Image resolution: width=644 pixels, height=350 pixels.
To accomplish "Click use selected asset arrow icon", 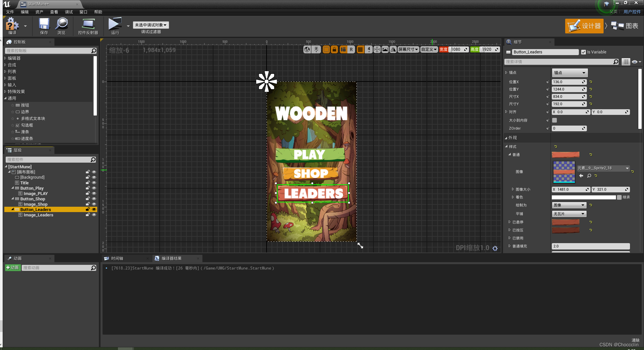I will pyautogui.click(x=581, y=176).
